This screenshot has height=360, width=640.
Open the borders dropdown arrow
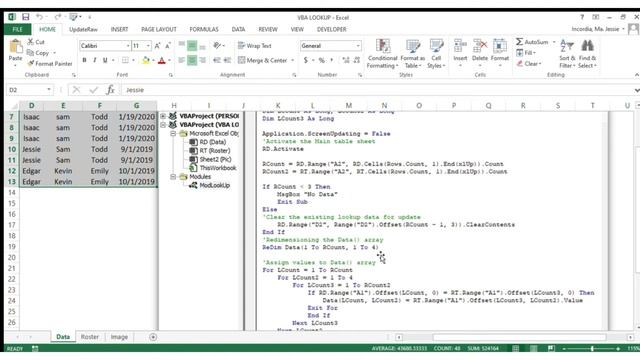133,60
